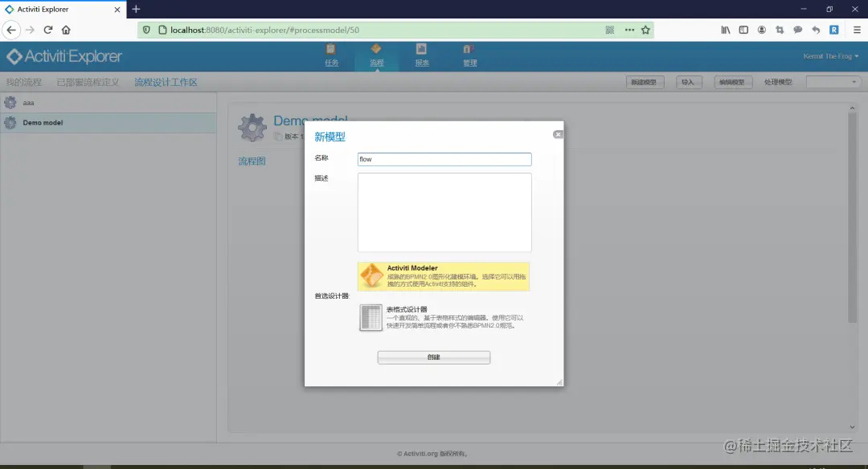Viewport: 868px width, 469px height.
Task: Click the screenshot crop toolbar icon
Action: 780,30
